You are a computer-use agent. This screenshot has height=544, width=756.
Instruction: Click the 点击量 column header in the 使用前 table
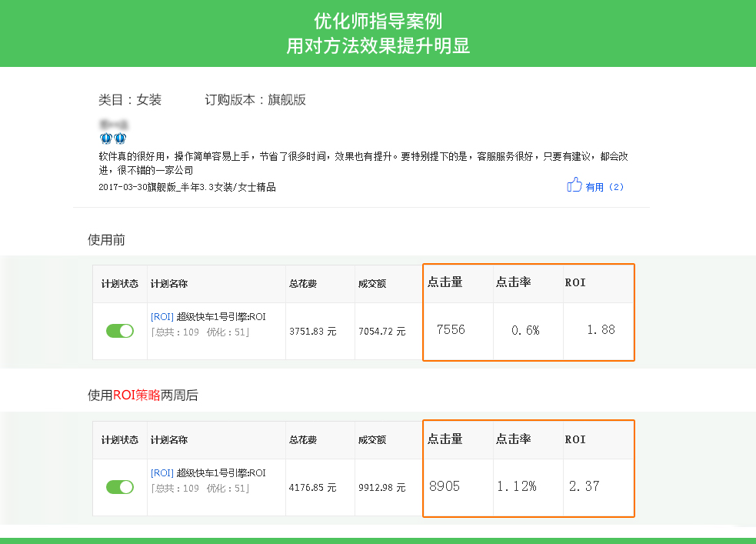445,282
